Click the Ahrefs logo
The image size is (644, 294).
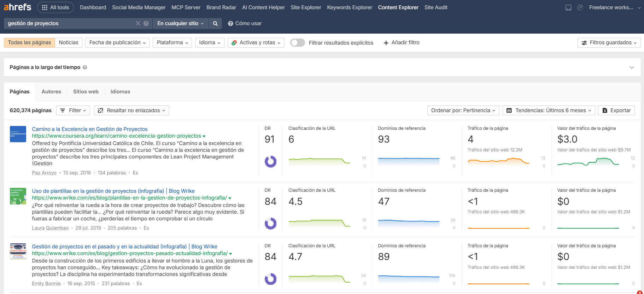click(17, 7)
